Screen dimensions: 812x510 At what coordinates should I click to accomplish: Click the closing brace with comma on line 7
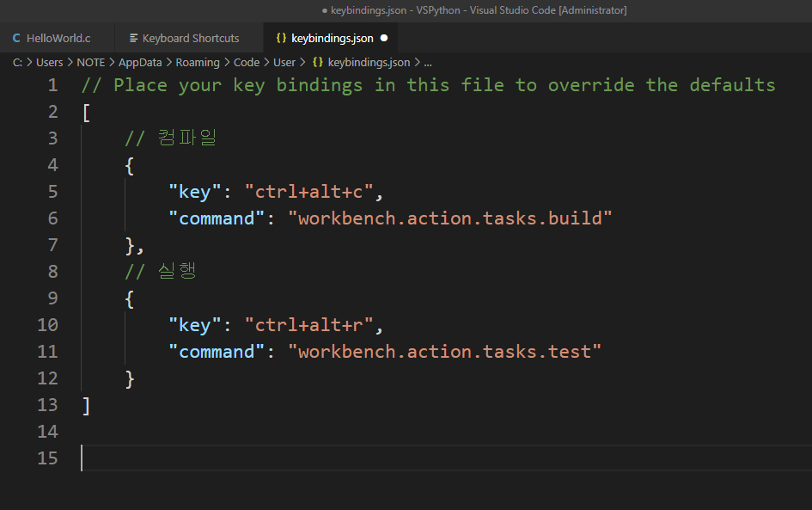point(134,245)
